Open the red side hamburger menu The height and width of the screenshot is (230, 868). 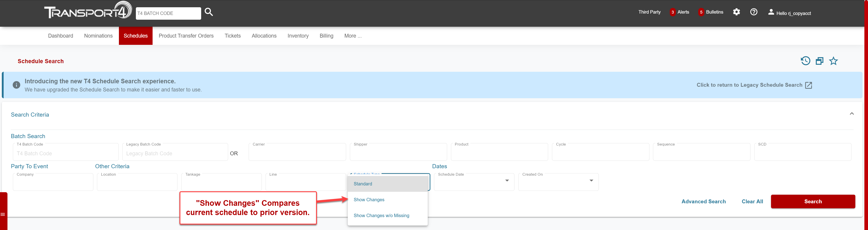[3, 214]
